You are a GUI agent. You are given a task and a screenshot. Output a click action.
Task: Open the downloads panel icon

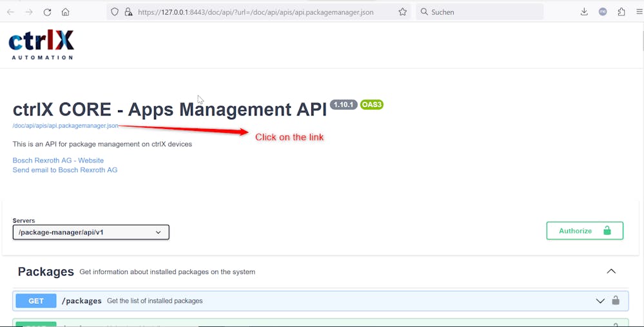tap(584, 12)
